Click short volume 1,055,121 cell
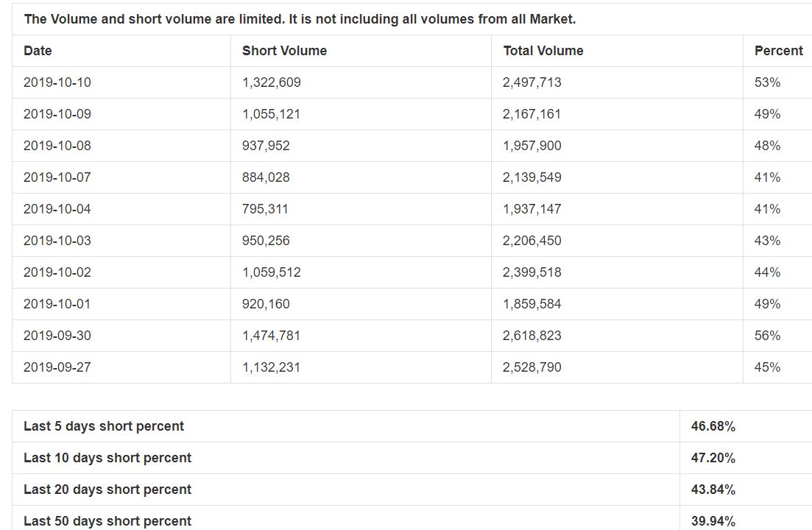Viewport: 812px width, 530px height. 271,114
